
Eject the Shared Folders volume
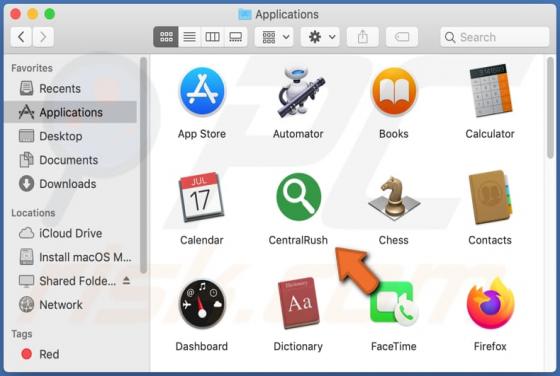(x=126, y=281)
